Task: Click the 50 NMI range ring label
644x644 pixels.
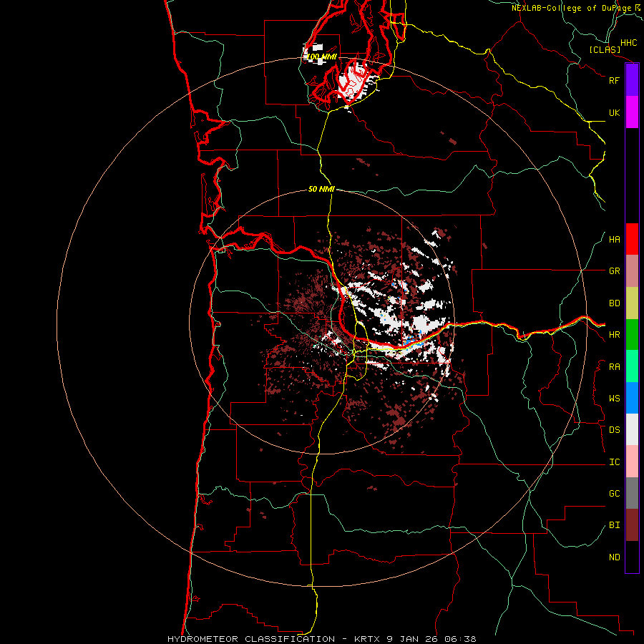Action: pyautogui.click(x=321, y=189)
